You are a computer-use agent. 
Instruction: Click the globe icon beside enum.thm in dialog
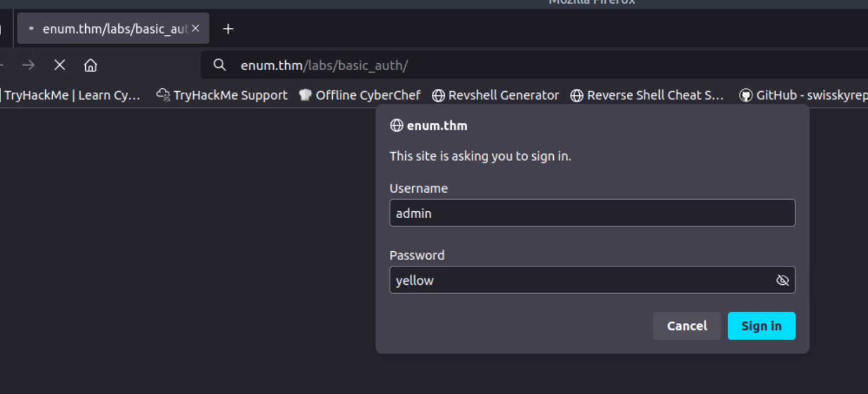[x=397, y=125]
